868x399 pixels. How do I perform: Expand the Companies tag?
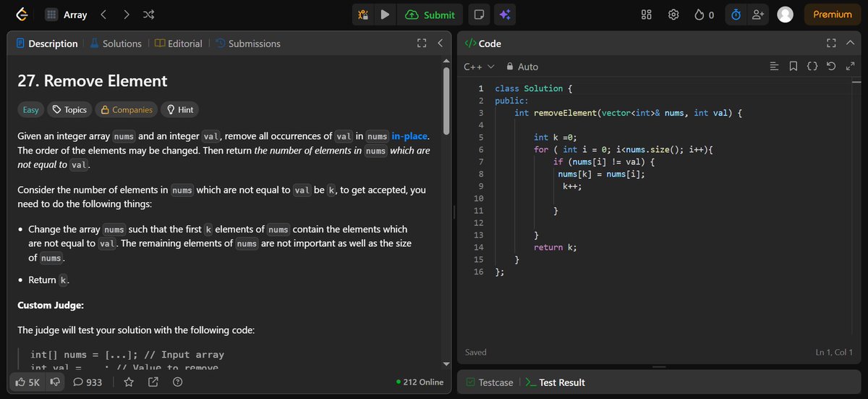(127, 109)
